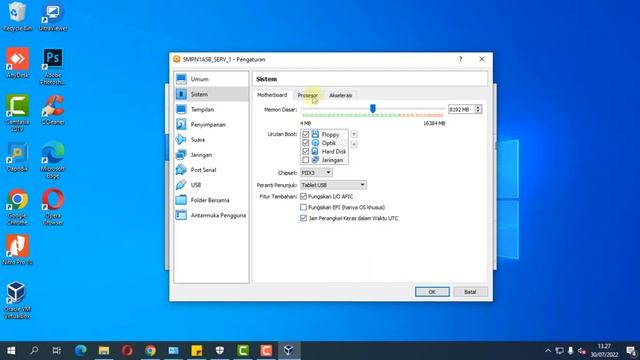Move boot item down with arrow button
The height and width of the screenshot is (360, 640).
click(354, 144)
